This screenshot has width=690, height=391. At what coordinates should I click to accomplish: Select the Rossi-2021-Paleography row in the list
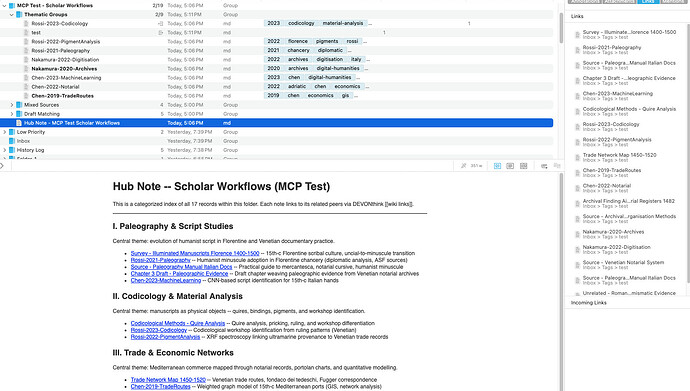(276, 51)
